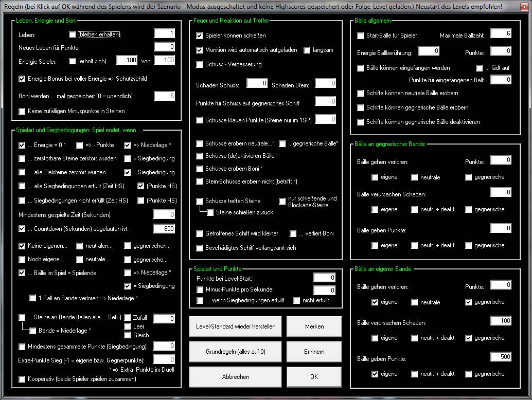Click the Erinnern button

pos(314,352)
